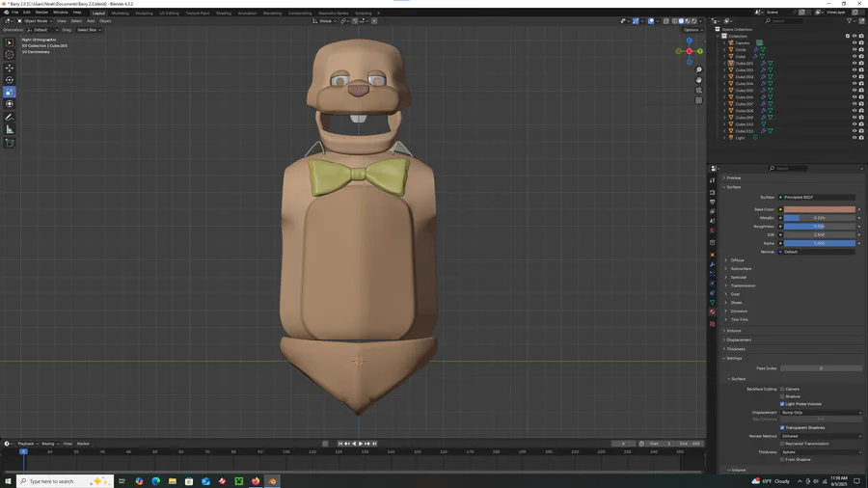The image size is (868, 488).
Task: Open the Material properties tab icon
Action: [x=713, y=312]
